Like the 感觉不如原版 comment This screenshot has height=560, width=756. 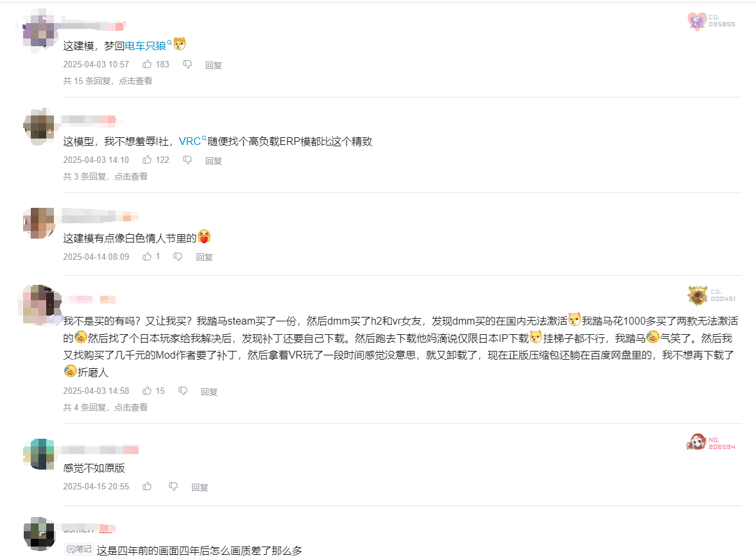(147, 486)
